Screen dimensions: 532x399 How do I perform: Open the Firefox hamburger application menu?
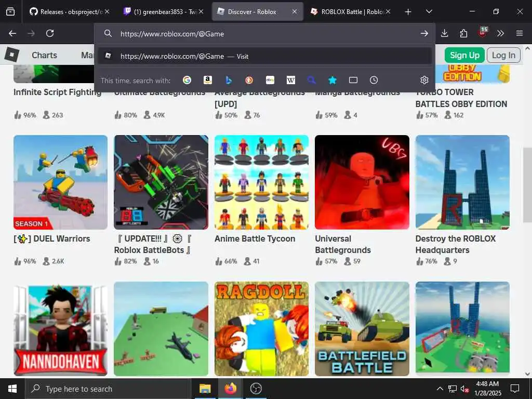click(x=520, y=33)
